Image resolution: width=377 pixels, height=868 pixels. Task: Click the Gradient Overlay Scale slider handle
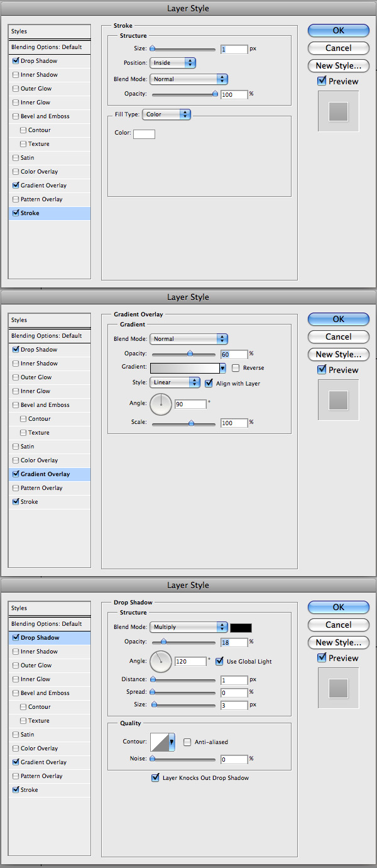pyautogui.click(x=192, y=423)
